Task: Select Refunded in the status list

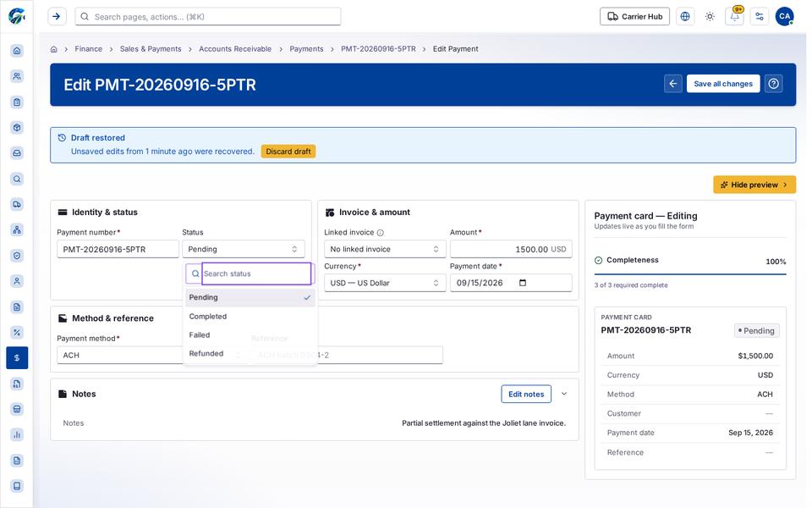Action: [x=250, y=354]
